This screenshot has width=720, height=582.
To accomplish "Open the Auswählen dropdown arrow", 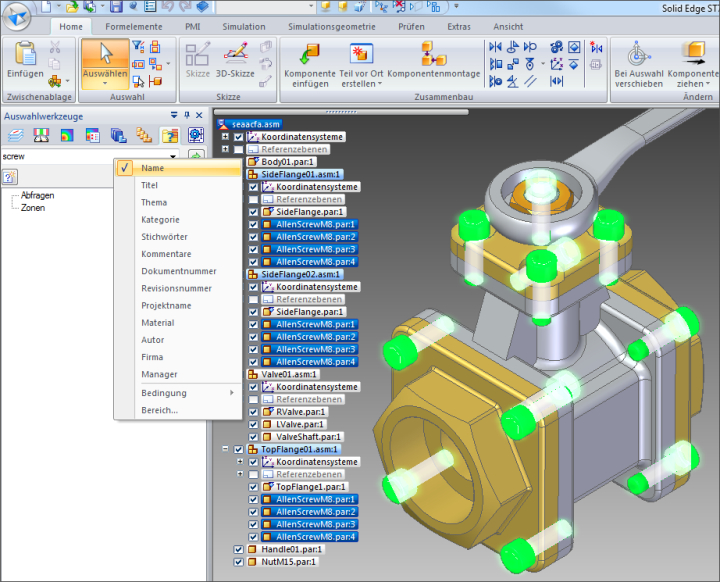I will point(105,83).
